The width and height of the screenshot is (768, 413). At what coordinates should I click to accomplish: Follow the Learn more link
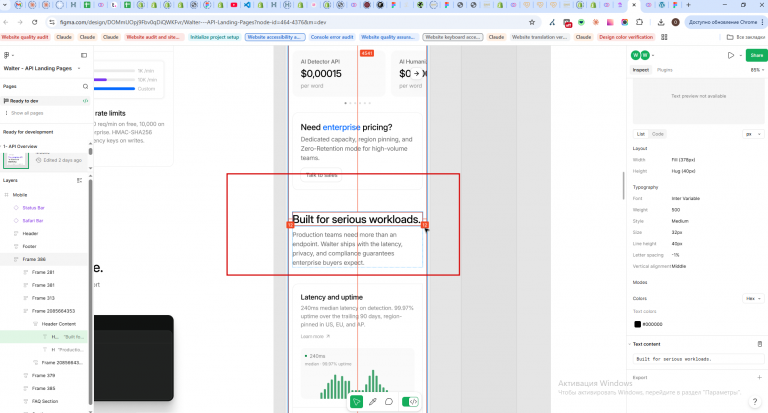tap(315, 337)
